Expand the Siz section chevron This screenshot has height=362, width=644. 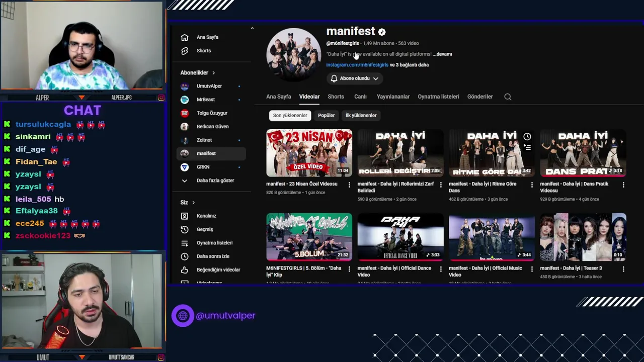point(193,203)
